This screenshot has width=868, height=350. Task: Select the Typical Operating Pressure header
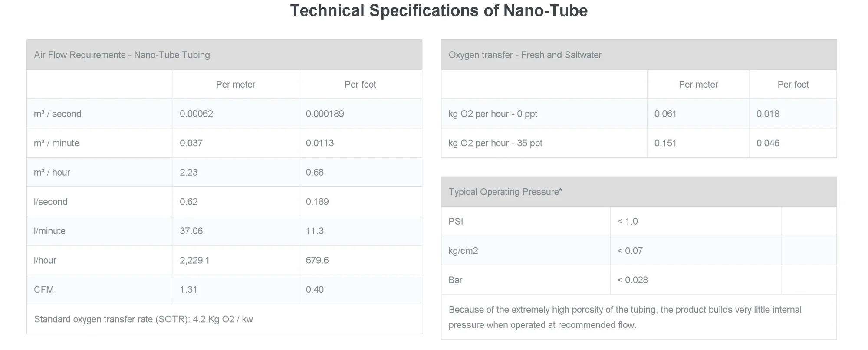[x=505, y=192]
